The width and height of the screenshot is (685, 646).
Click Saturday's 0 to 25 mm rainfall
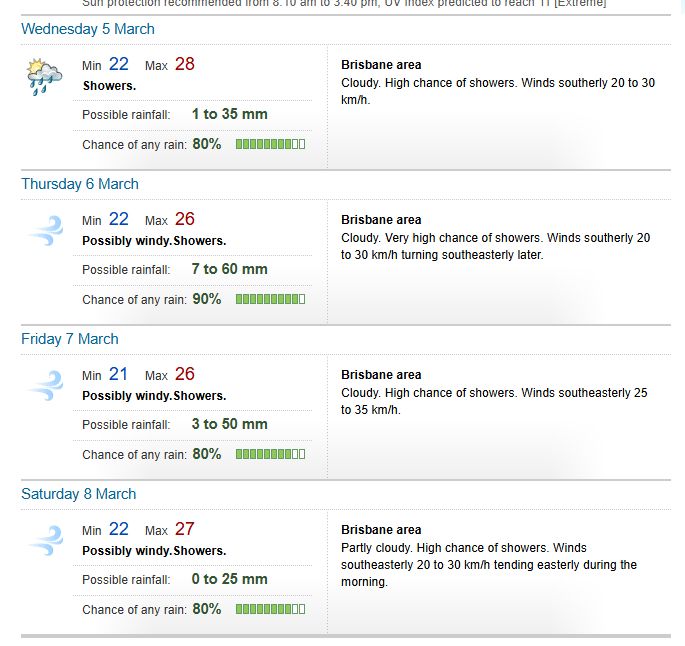[x=230, y=579]
